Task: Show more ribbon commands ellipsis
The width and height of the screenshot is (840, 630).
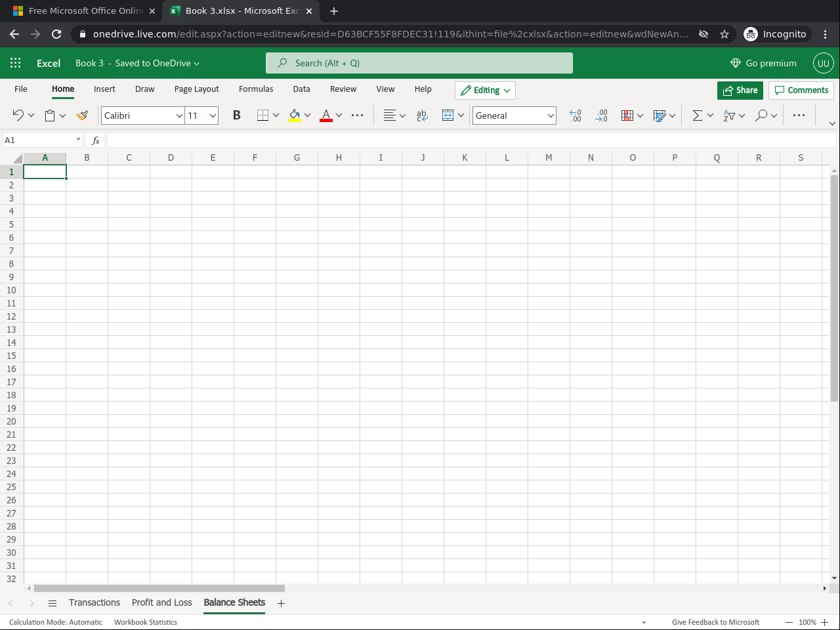Action: (799, 115)
